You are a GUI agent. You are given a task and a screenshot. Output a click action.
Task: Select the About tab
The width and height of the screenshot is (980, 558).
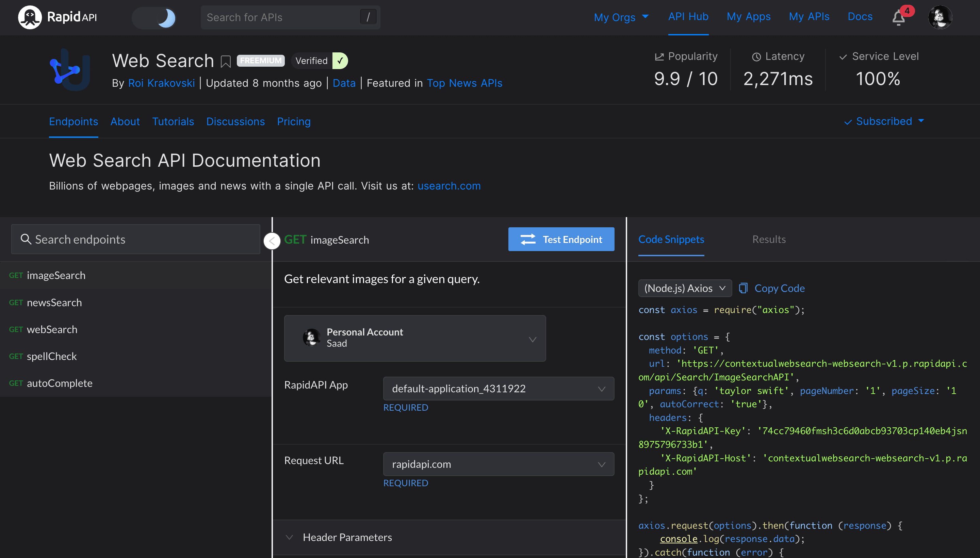pos(125,121)
